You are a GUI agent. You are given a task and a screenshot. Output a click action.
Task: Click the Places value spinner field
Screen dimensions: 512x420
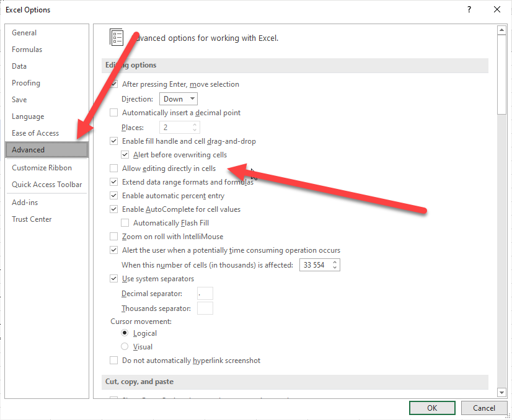click(x=180, y=127)
